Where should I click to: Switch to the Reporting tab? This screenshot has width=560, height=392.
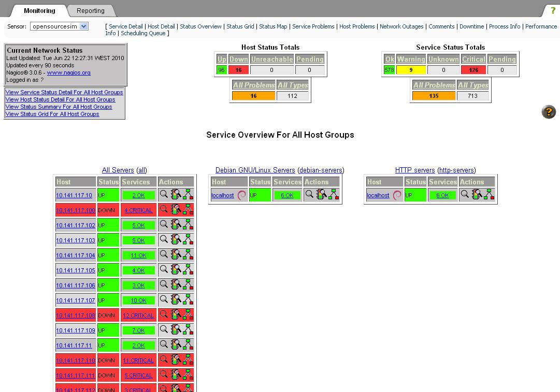[x=91, y=11]
